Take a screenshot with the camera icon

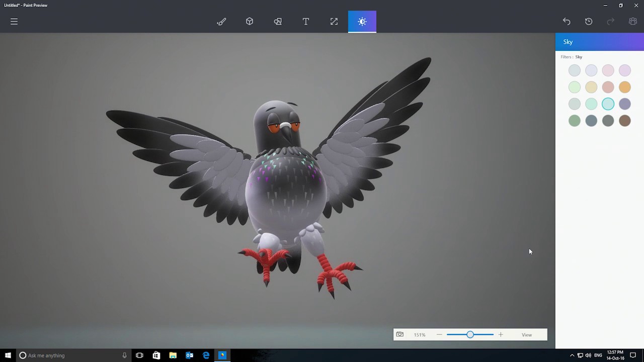coord(399,334)
